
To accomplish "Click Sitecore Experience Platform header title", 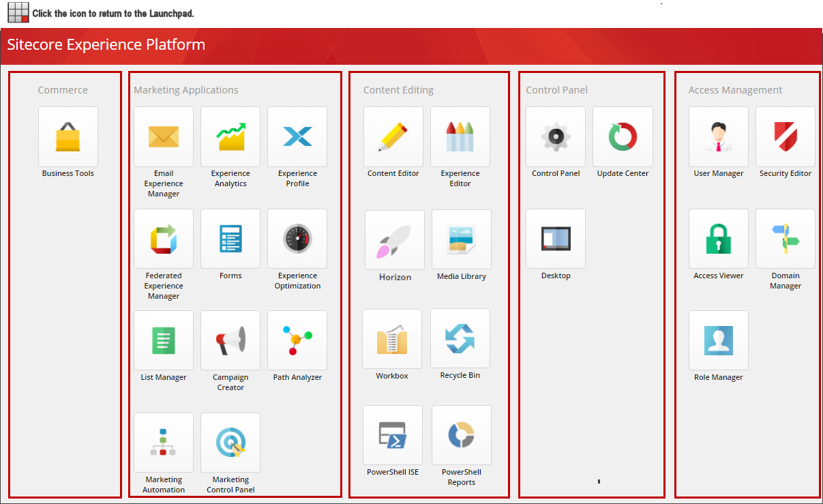I will (106, 45).
